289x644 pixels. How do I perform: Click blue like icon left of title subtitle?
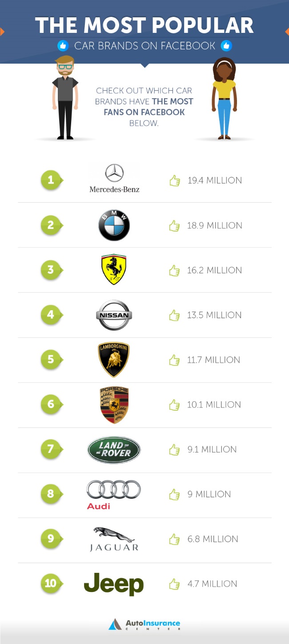63,46
